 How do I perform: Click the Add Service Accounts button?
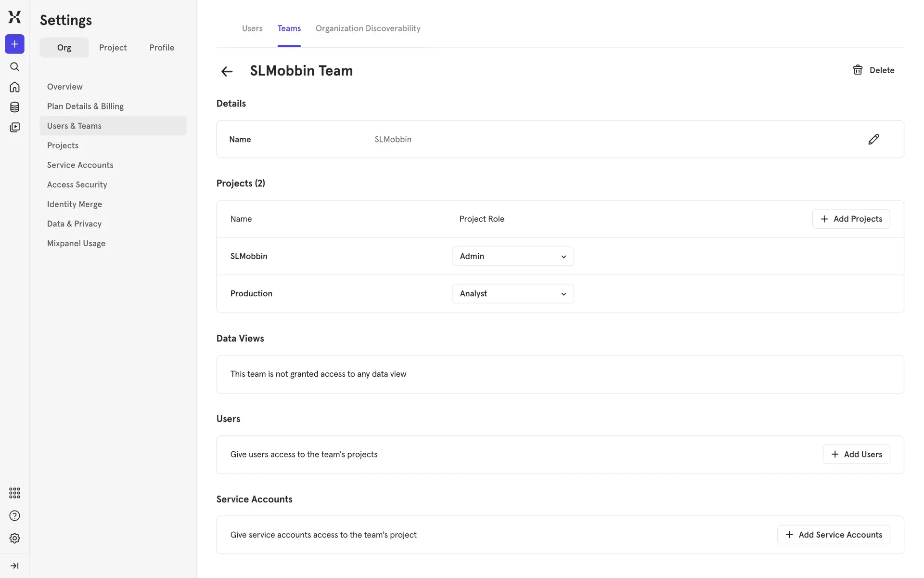pyautogui.click(x=834, y=535)
